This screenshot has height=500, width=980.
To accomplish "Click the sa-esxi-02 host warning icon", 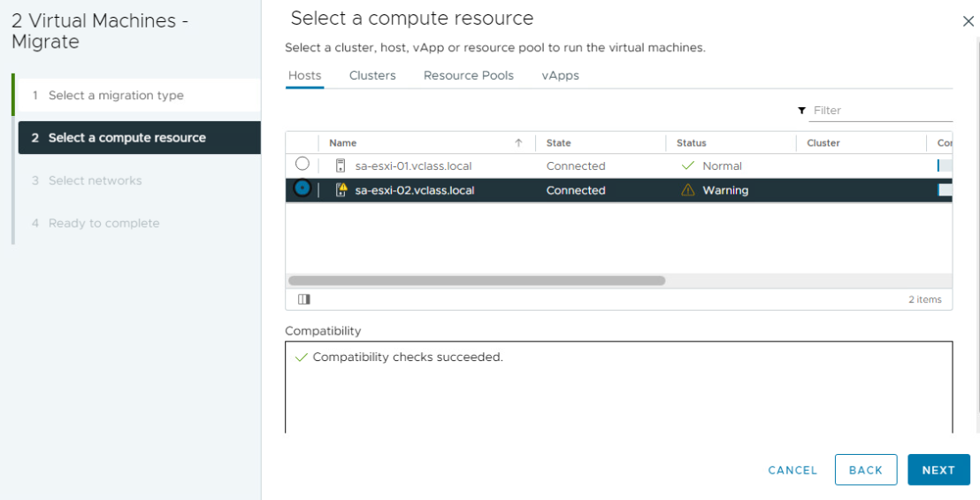I will click(341, 190).
